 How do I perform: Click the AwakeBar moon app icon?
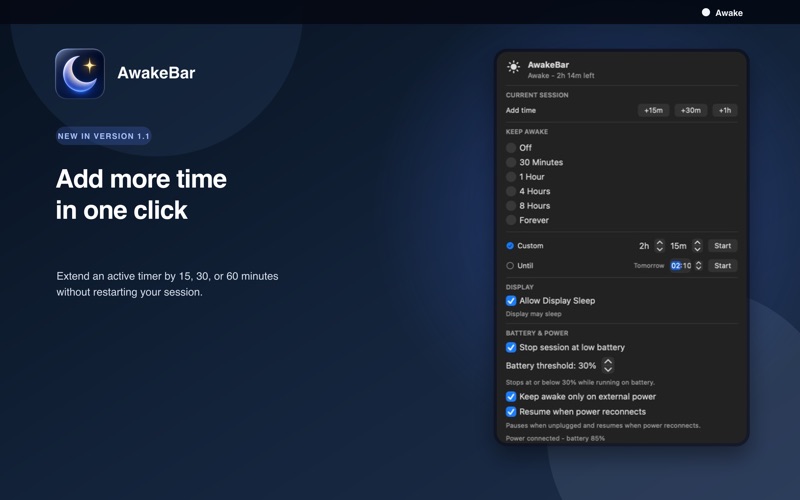[x=80, y=73]
